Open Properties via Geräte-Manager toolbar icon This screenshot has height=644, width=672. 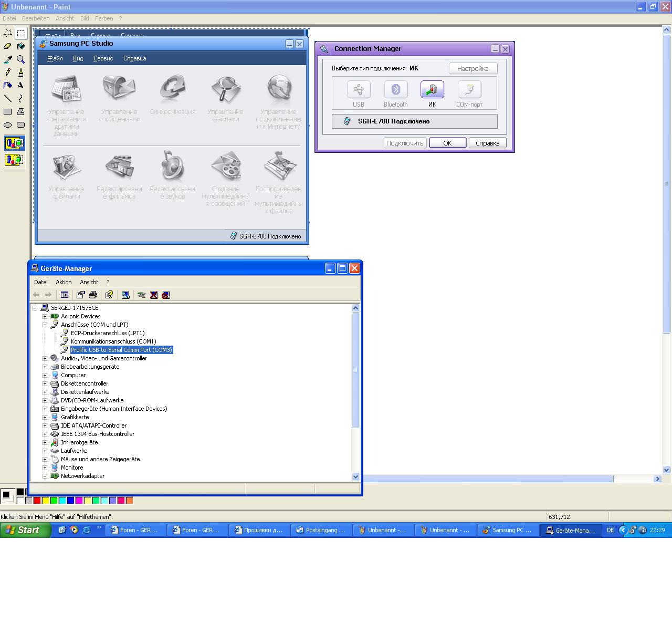click(80, 295)
